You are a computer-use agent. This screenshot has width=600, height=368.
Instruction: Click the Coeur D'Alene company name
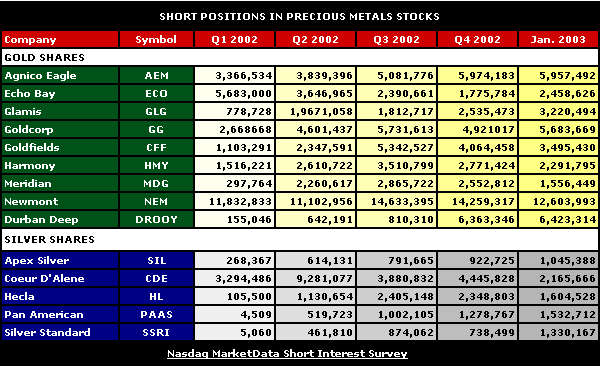pyautogui.click(x=44, y=278)
